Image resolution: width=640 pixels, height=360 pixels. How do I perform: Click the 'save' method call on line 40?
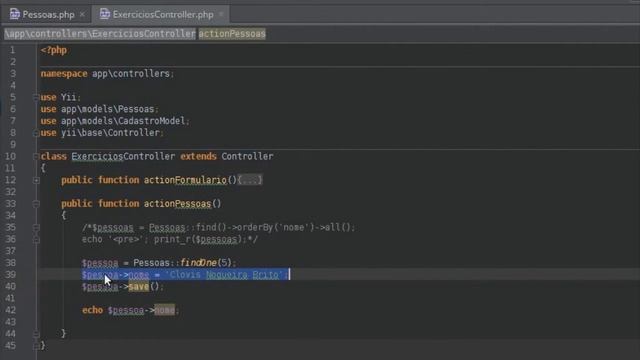139,287
